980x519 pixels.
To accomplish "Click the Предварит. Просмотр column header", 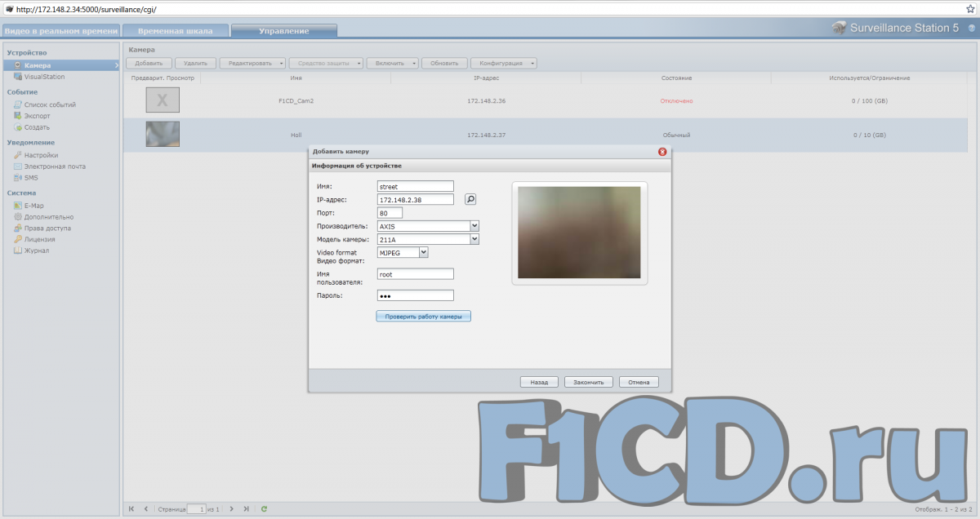I will [x=163, y=78].
